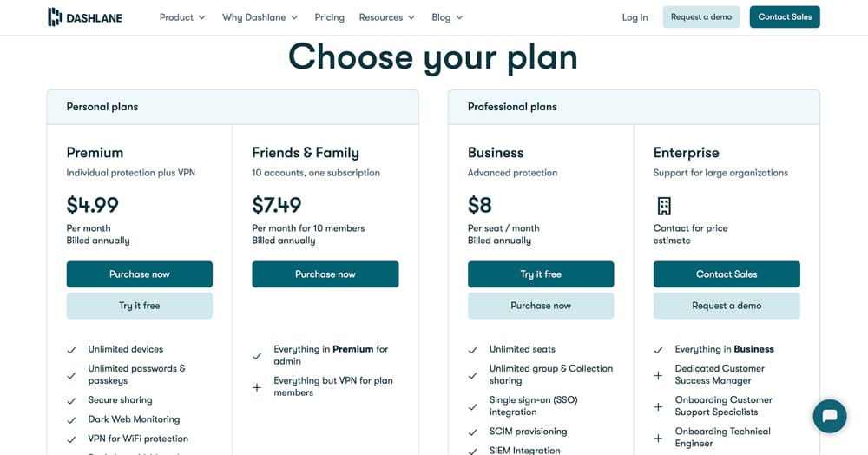The height and width of the screenshot is (455, 868).
Task: Click the Dashlane logo icon
Action: (x=55, y=16)
